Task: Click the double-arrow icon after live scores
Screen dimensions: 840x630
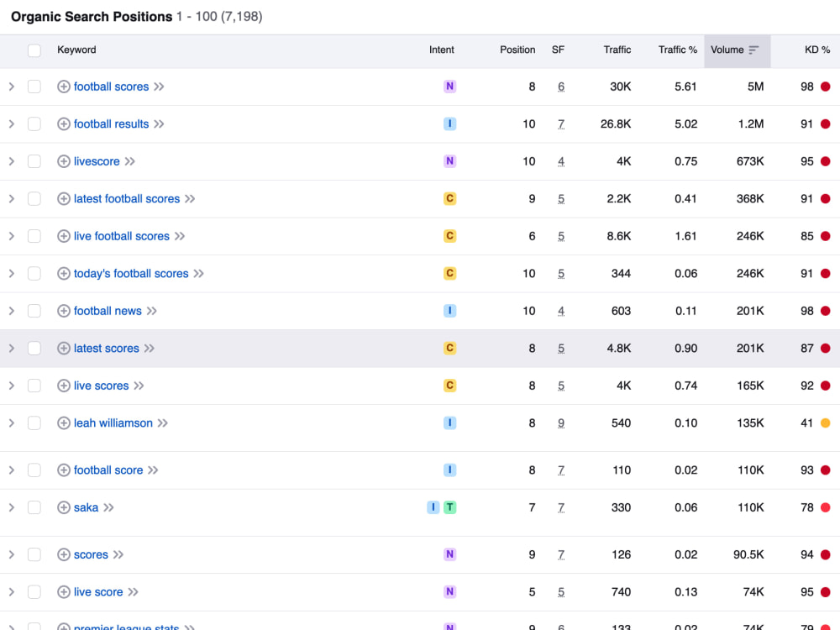Action: pos(139,386)
